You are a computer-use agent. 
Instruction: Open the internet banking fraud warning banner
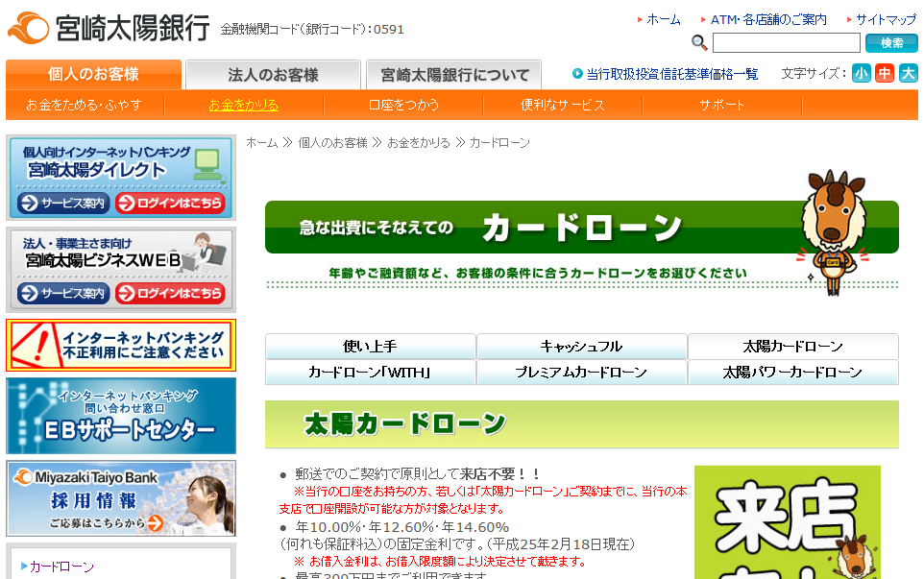121,346
